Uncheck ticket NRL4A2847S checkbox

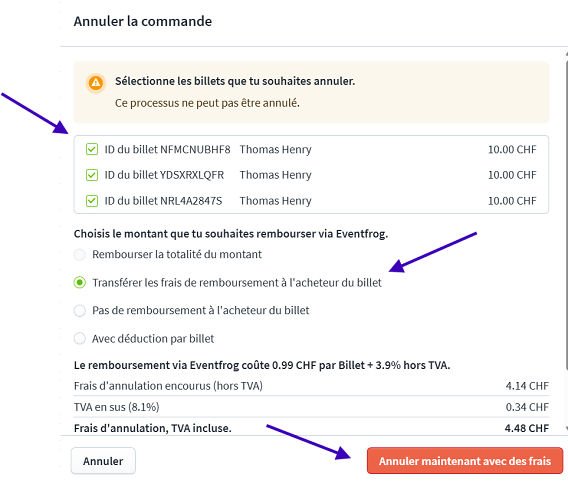(x=92, y=201)
